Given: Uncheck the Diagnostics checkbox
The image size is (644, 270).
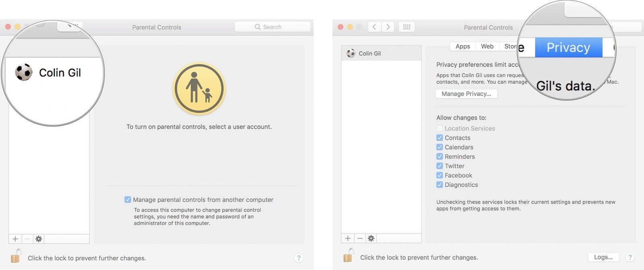Looking at the screenshot, I should tap(440, 185).
